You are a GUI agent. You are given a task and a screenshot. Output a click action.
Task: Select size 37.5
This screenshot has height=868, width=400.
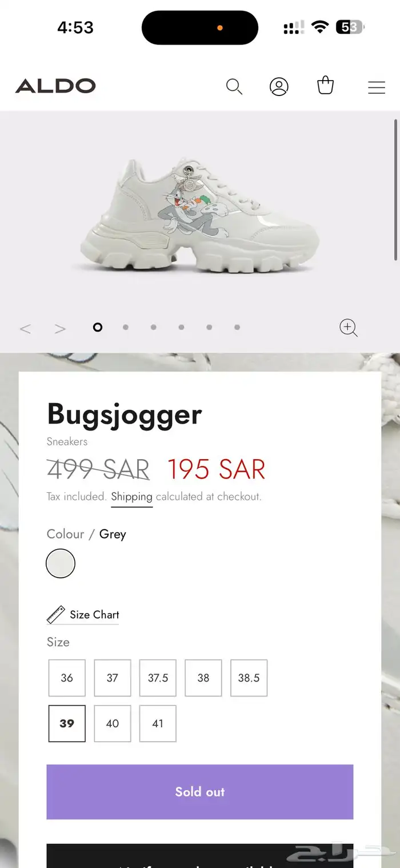(158, 678)
